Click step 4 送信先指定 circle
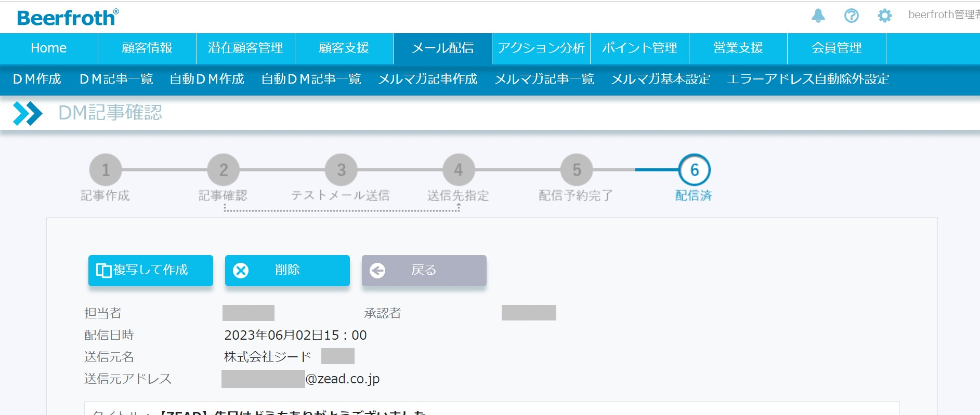Image resolution: width=980 pixels, height=415 pixels. 459,170
